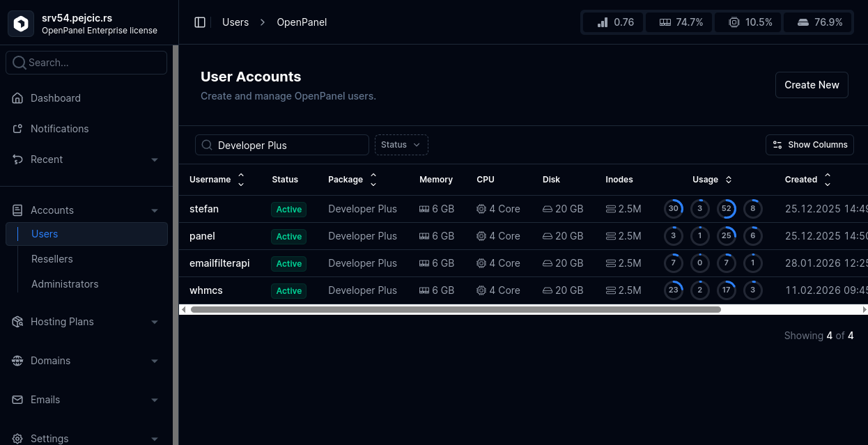
Task: Click the disk usage 76.9% indicator
Action: click(817, 22)
